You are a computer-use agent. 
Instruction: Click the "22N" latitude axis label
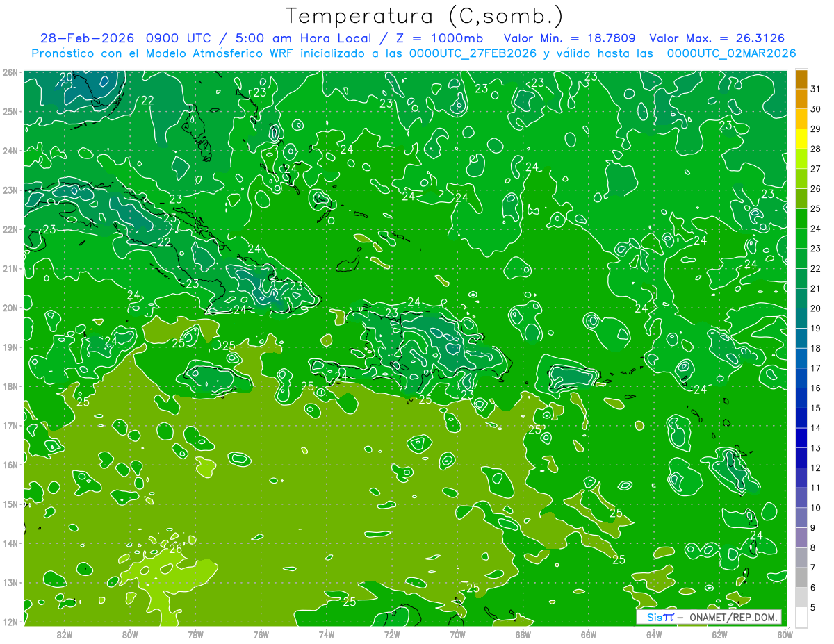click(10, 229)
